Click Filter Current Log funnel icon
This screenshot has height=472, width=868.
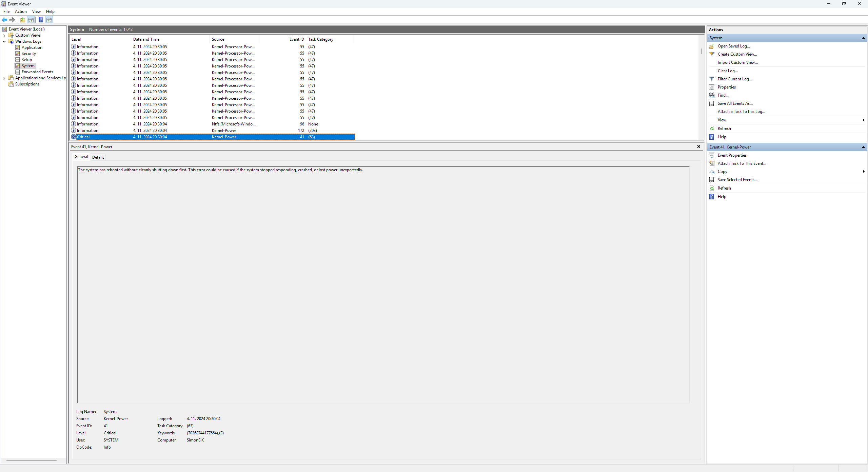(712, 79)
